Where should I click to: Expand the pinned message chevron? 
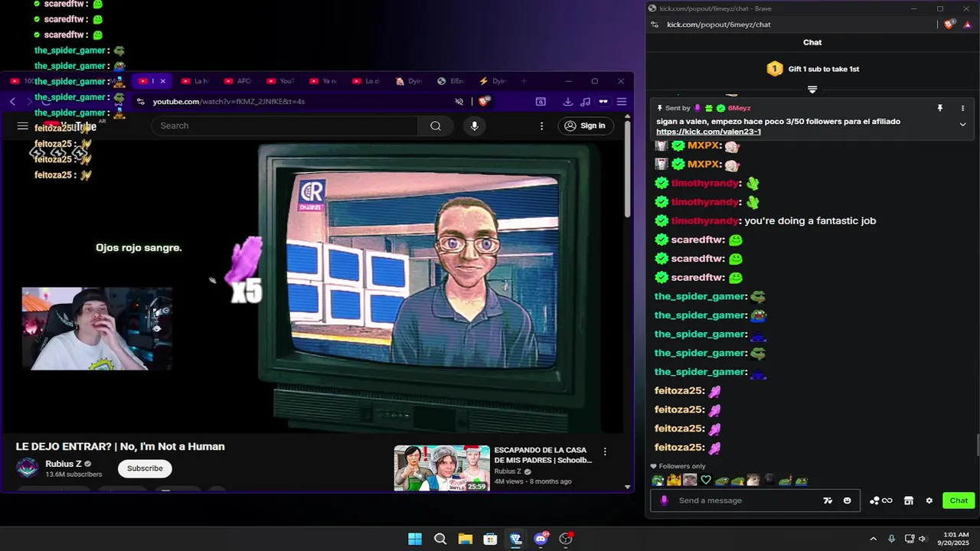click(962, 125)
